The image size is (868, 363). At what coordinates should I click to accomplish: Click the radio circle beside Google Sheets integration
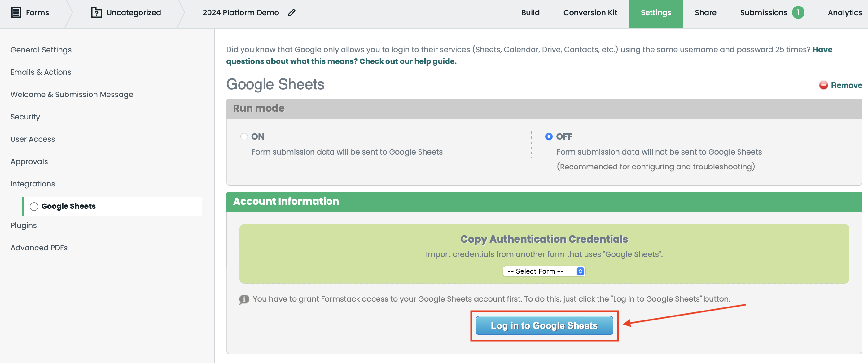(x=34, y=206)
